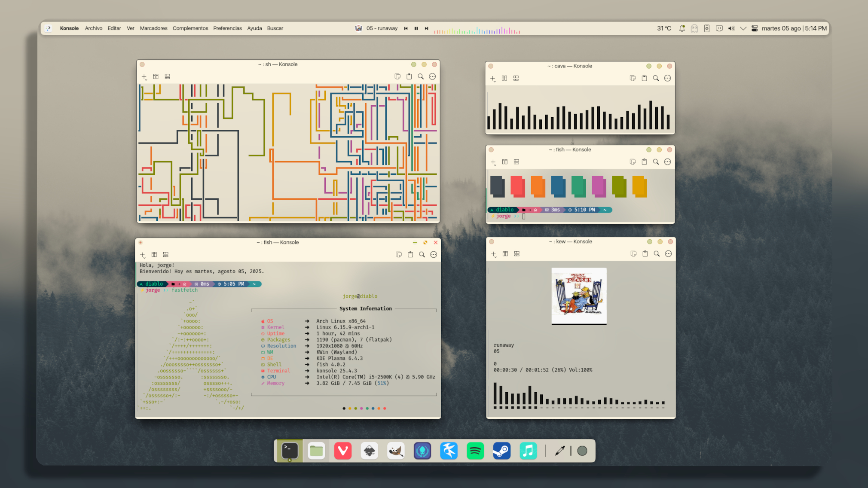Click the paste icon in sh Konsole window

[x=409, y=76]
